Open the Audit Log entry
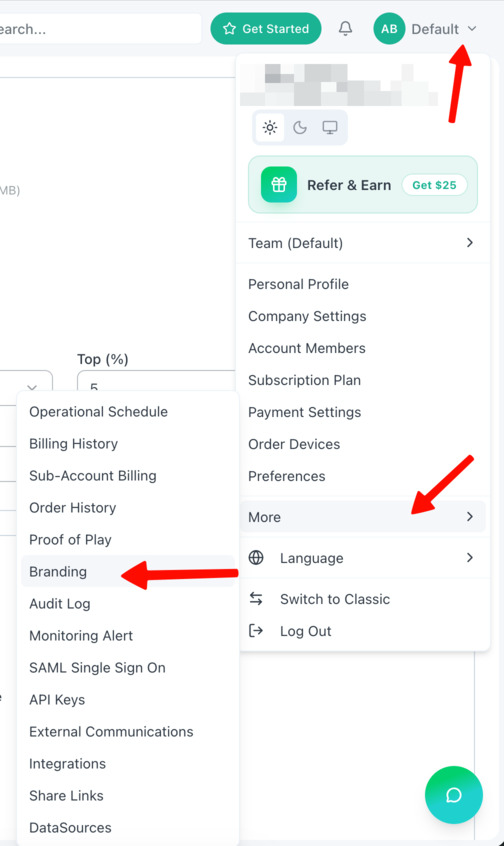Screen dimensions: 504x846 [x=59, y=604]
